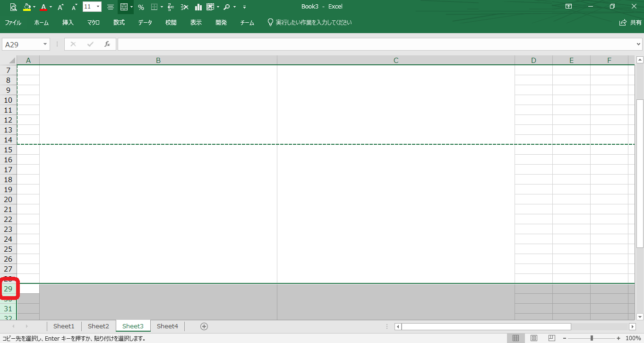Image resolution: width=644 pixels, height=343 pixels.
Task: Click the delete/clear icon with X
Action: [x=185, y=7]
